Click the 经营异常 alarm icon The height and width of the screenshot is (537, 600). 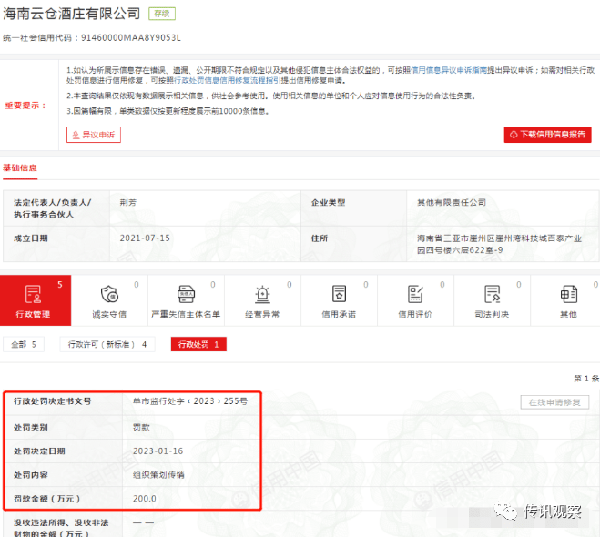262,296
